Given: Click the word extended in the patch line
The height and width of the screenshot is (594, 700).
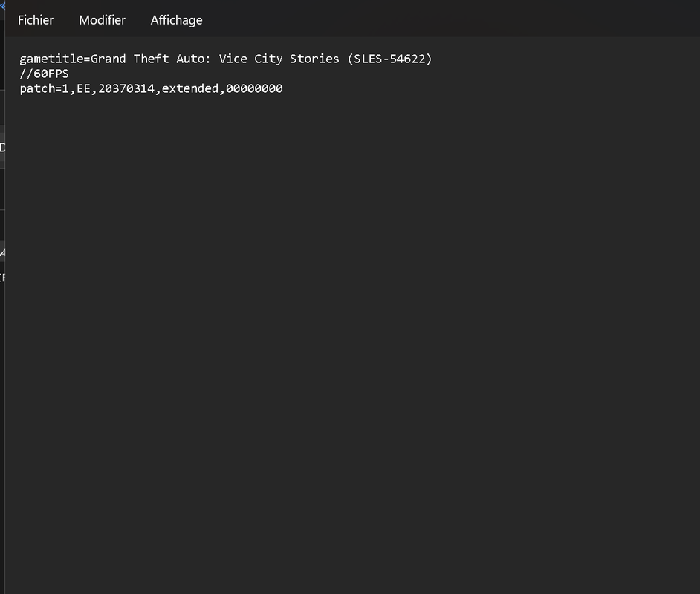Looking at the screenshot, I should point(189,89).
